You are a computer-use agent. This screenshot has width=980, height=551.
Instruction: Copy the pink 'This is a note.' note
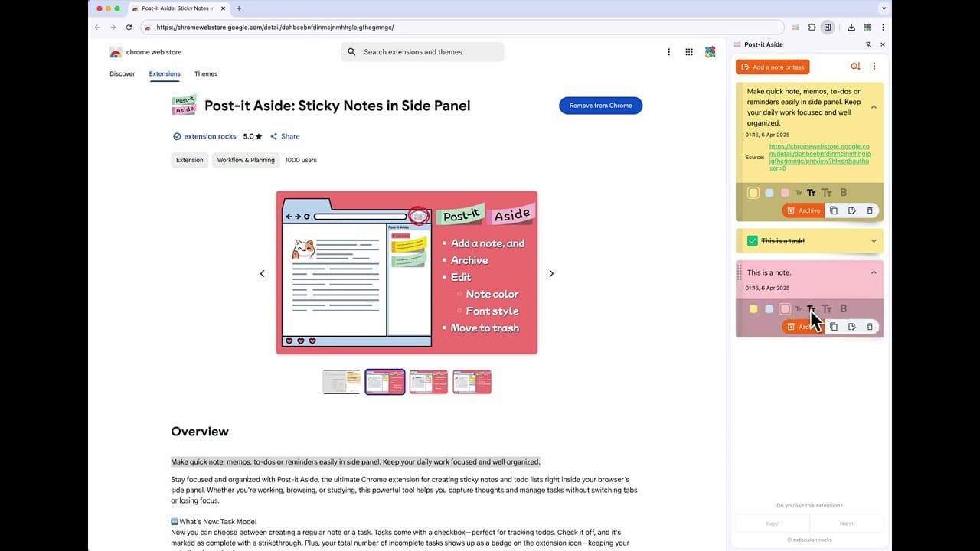[834, 327]
